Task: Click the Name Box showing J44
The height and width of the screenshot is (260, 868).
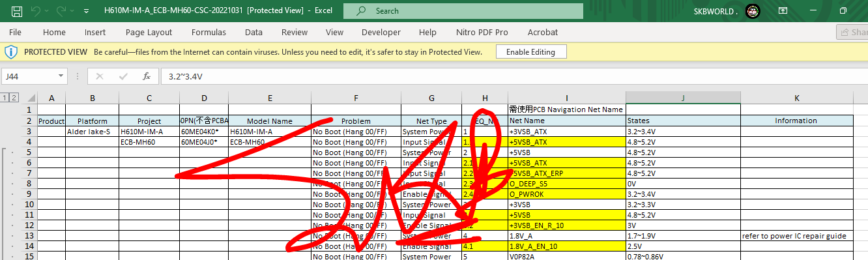Action: click(30, 76)
